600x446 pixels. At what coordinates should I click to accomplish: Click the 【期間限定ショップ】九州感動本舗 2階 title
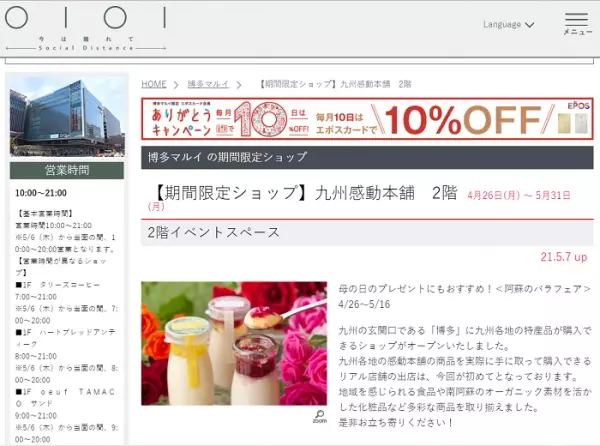303,193
